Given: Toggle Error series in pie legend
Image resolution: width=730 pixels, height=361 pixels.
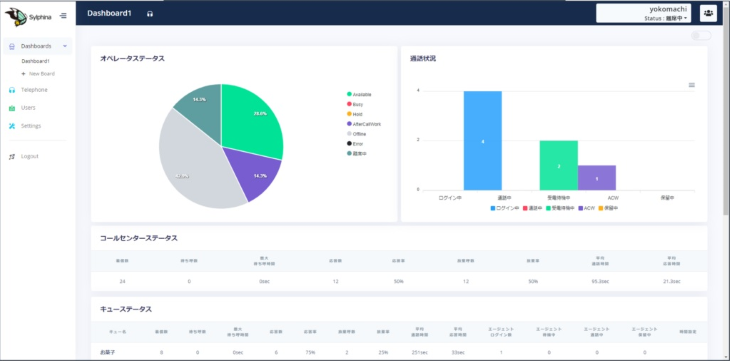Looking at the screenshot, I should (355, 144).
